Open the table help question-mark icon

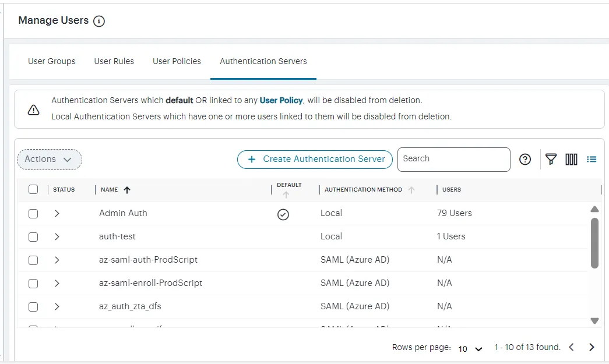point(524,159)
